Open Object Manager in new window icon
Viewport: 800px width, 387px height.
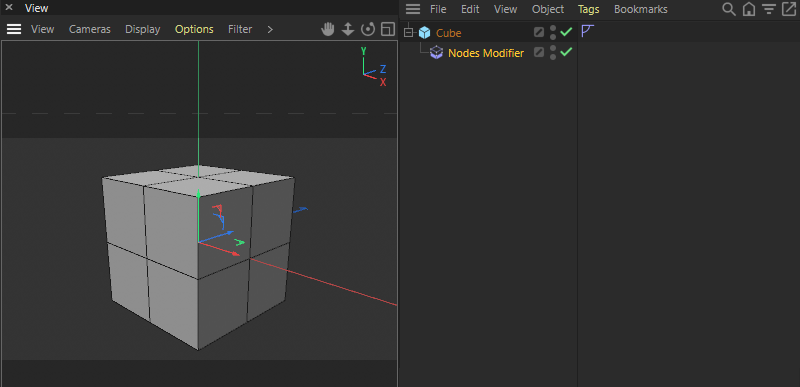[789, 9]
